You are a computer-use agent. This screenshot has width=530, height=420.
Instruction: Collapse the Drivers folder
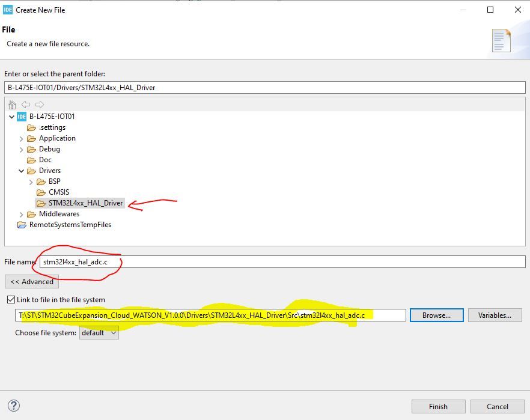point(21,171)
